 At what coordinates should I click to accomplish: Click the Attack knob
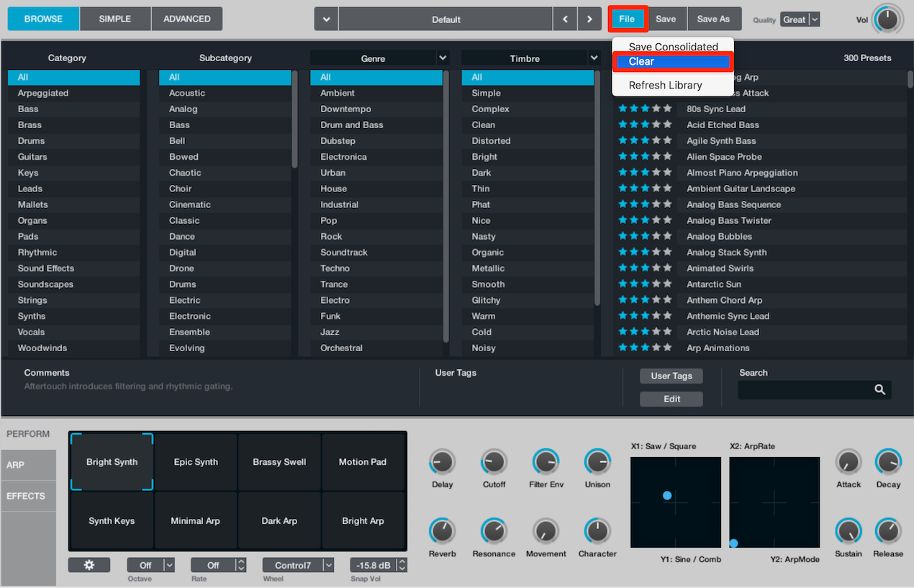click(x=849, y=462)
